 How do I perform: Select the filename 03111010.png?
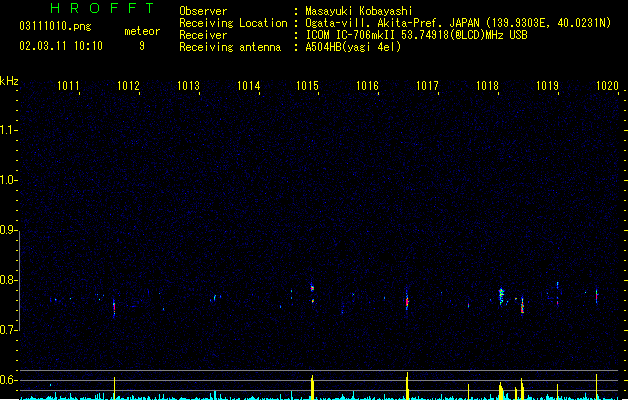pos(55,26)
